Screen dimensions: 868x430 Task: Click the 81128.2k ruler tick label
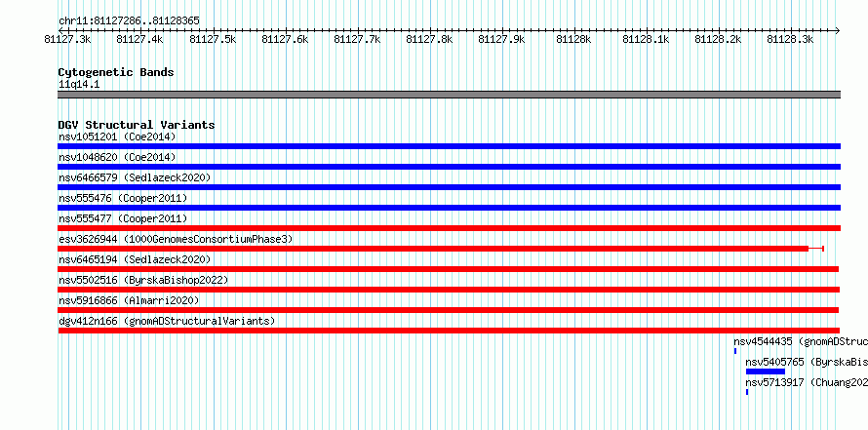[718, 39]
